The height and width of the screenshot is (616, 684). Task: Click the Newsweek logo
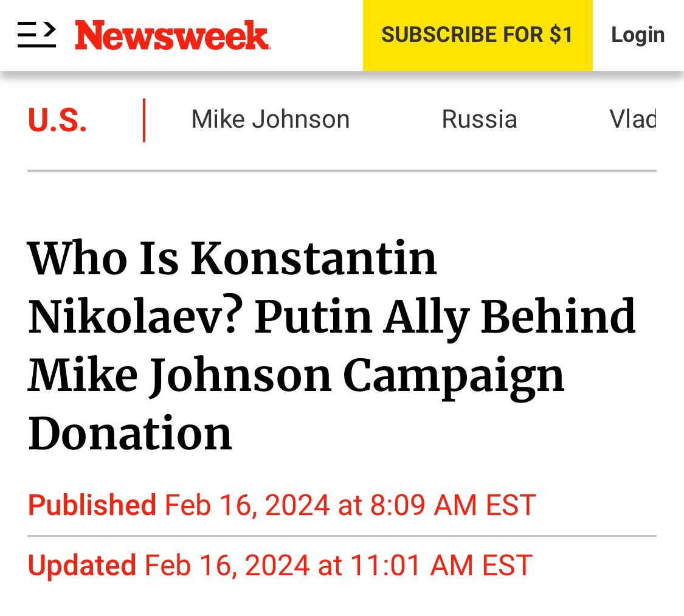(x=172, y=35)
